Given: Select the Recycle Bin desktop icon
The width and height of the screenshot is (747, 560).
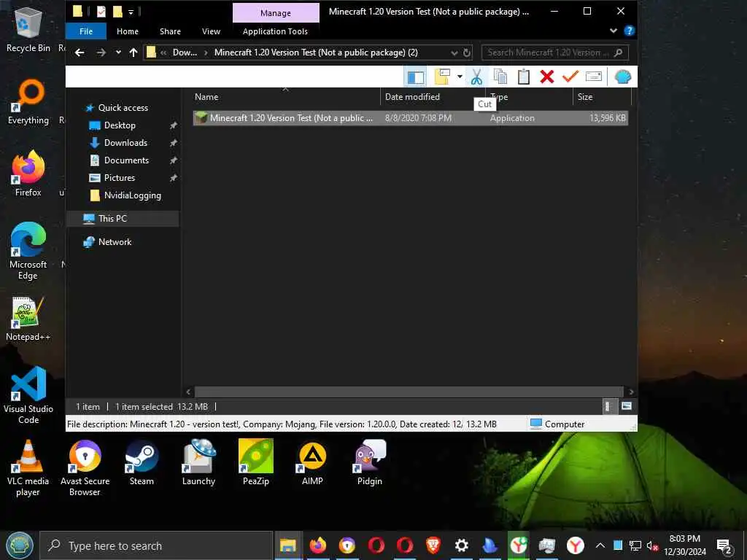Looking at the screenshot, I should 28,28.
